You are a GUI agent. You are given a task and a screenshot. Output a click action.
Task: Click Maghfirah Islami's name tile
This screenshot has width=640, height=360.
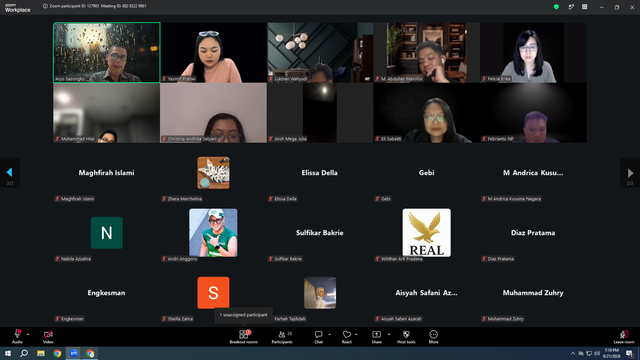pyautogui.click(x=107, y=173)
